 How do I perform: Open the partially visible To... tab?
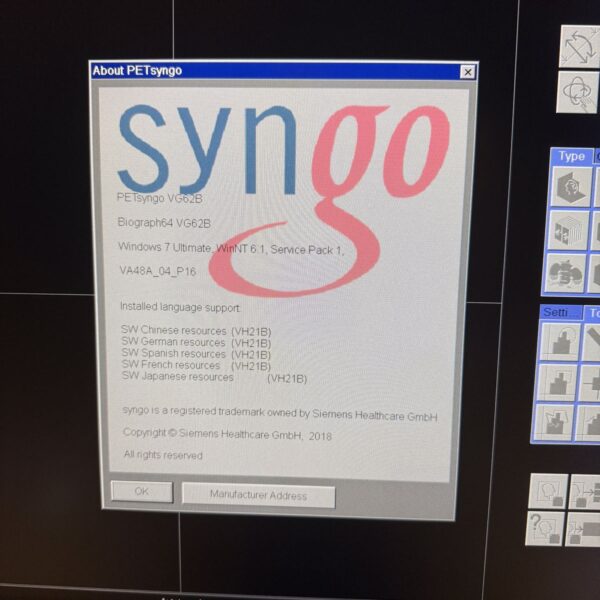[x=593, y=313]
